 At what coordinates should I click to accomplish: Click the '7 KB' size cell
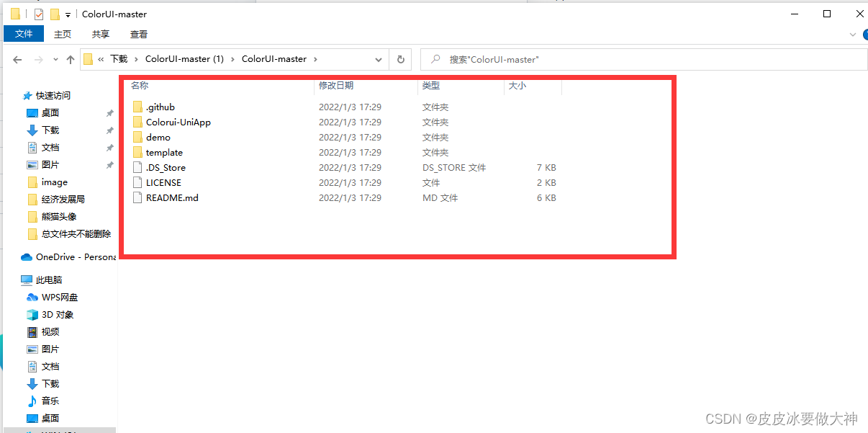coord(546,168)
